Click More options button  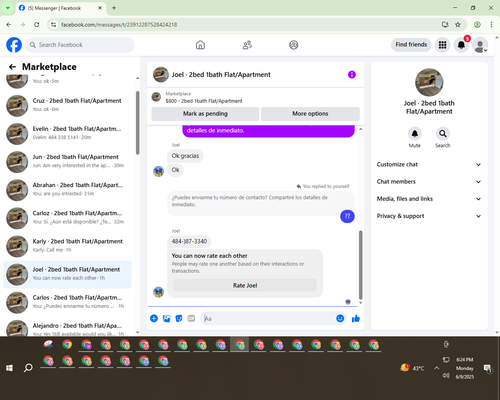click(x=310, y=114)
